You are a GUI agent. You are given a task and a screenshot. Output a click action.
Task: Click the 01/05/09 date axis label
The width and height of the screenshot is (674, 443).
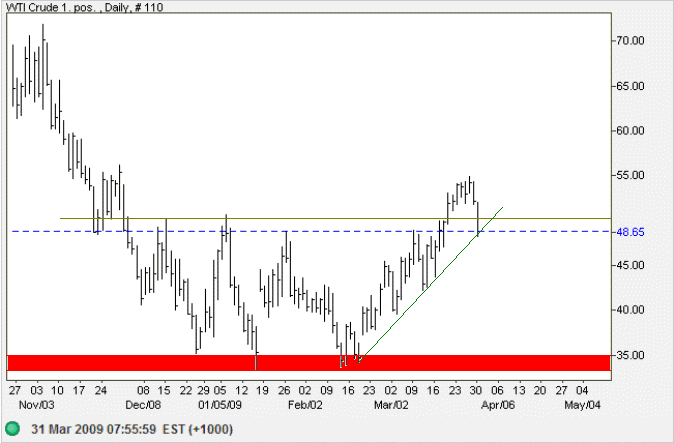[220, 405]
